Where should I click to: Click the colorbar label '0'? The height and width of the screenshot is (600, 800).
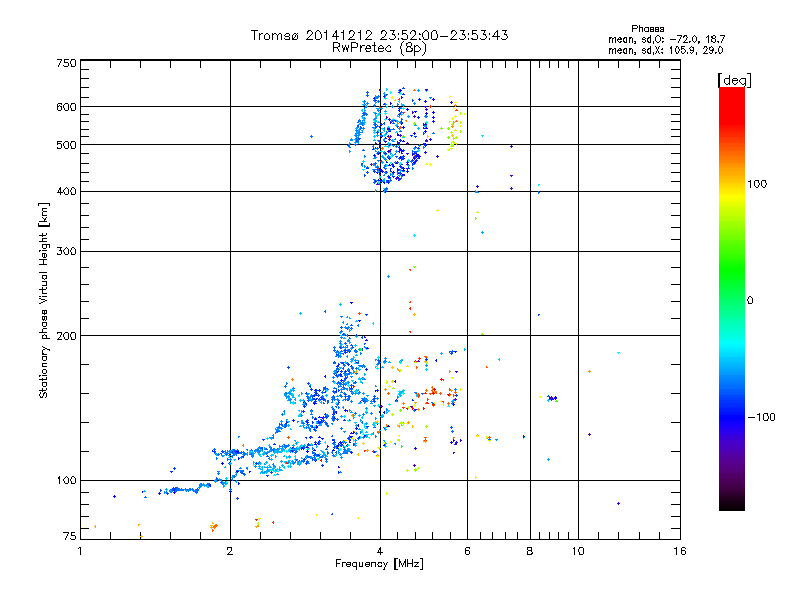[750, 301]
